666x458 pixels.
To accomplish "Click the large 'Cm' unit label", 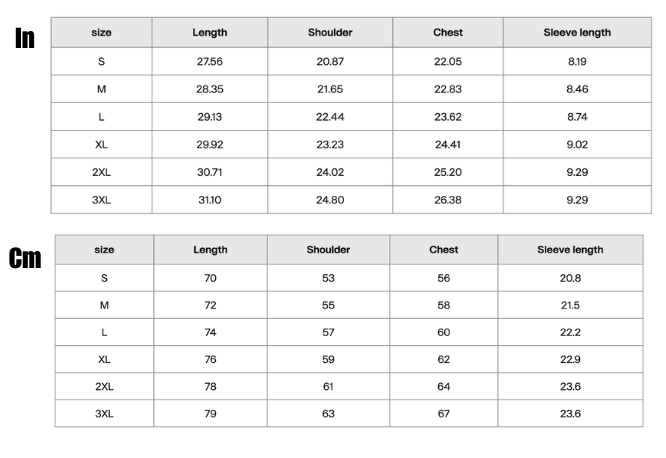I will [x=25, y=257].
